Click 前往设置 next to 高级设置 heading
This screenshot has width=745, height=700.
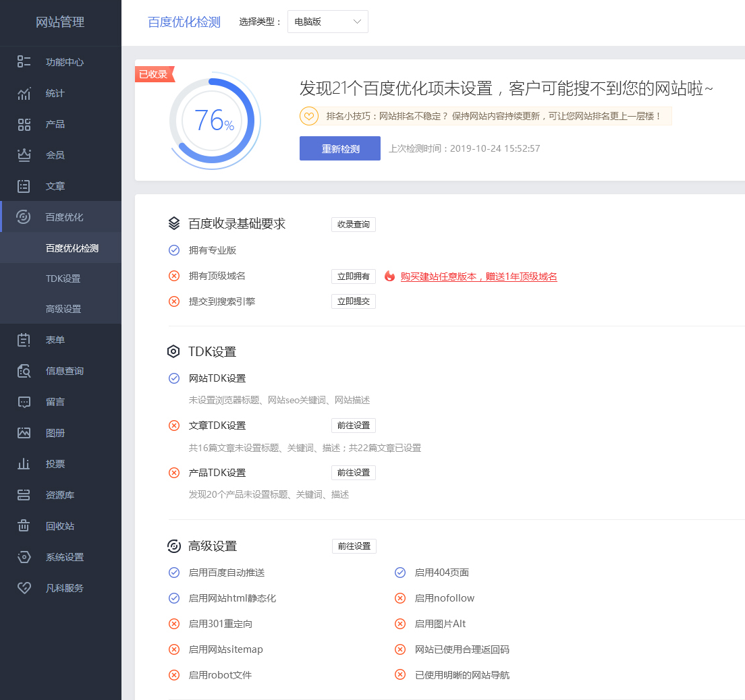(x=354, y=546)
